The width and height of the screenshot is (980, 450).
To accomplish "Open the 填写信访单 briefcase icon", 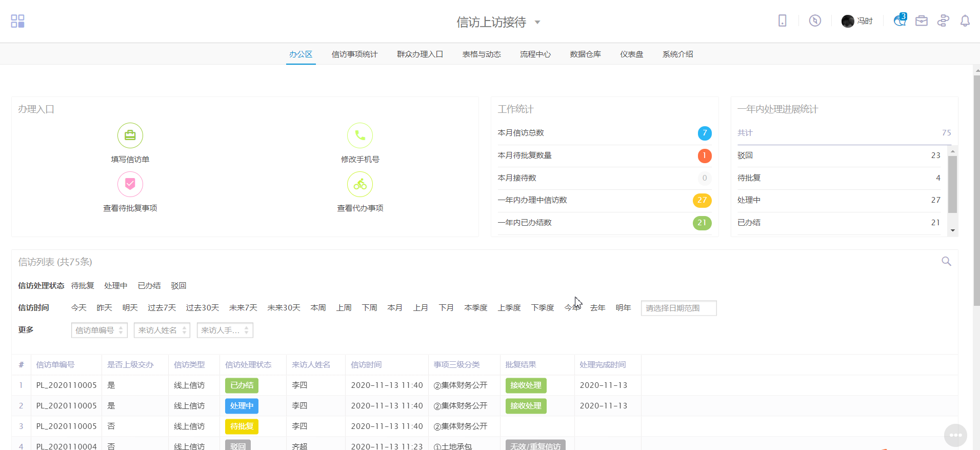I will coord(130,135).
